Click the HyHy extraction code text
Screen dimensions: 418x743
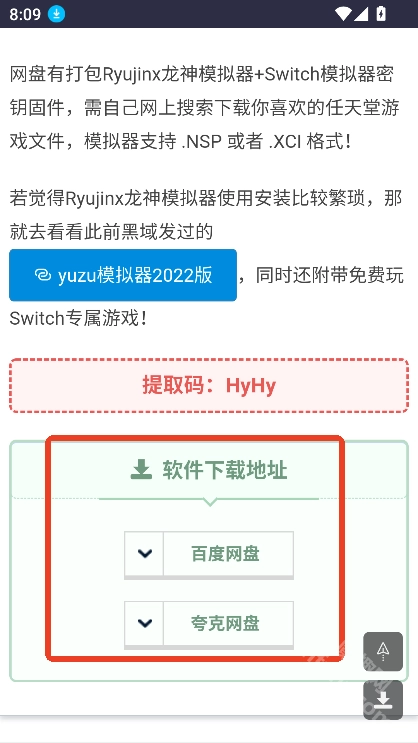[x=251, y=386]
